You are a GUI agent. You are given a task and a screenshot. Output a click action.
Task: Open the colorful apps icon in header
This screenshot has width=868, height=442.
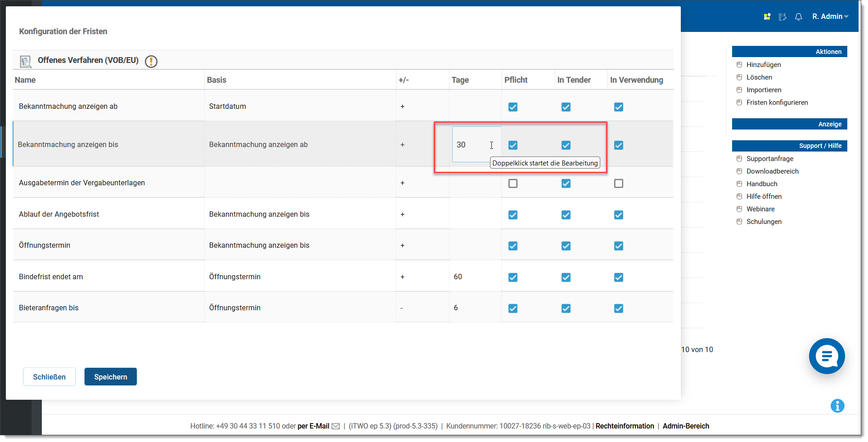click(767, 17)
